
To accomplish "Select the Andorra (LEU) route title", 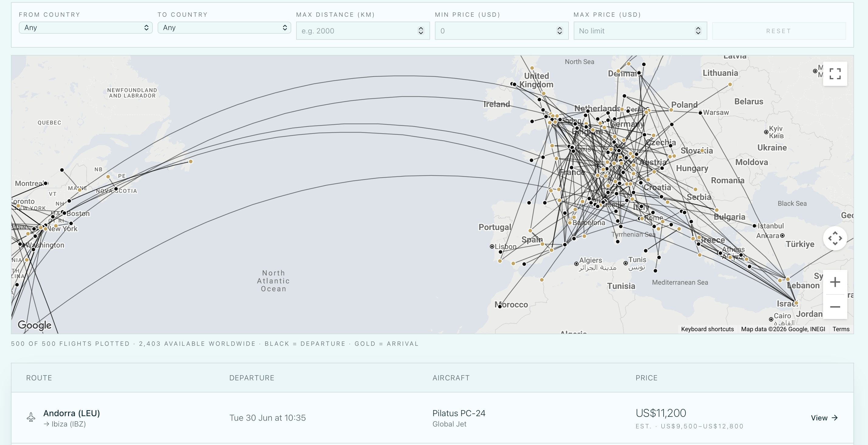I will (71, 413).
